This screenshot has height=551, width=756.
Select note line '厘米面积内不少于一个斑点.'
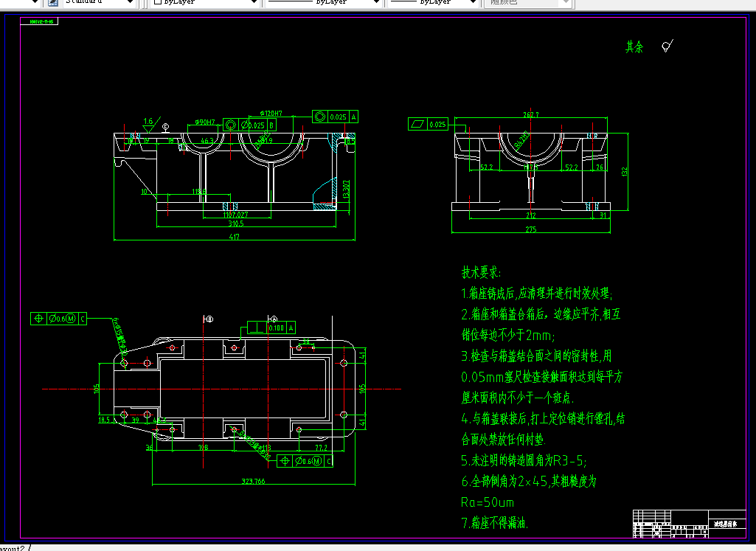tap(517, 398)
